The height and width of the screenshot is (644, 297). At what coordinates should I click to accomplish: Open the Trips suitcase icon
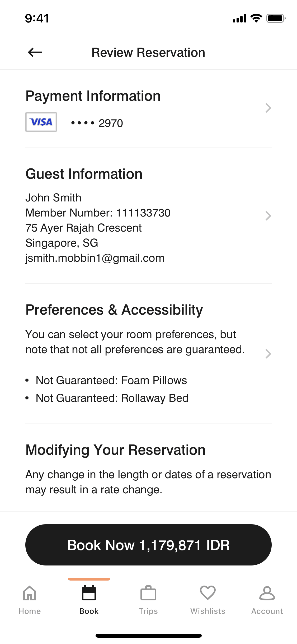point(148,593)
